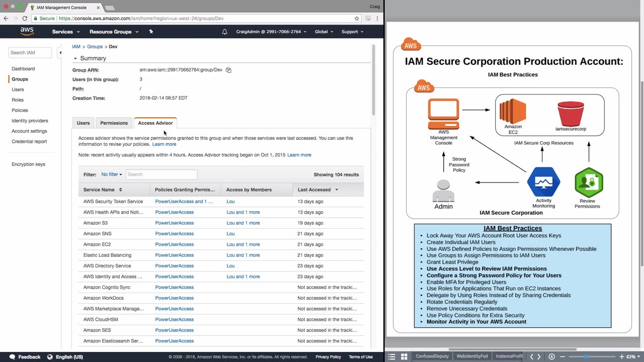Zoom in with the plus icon
644x362 pixels.
[622, 356]
